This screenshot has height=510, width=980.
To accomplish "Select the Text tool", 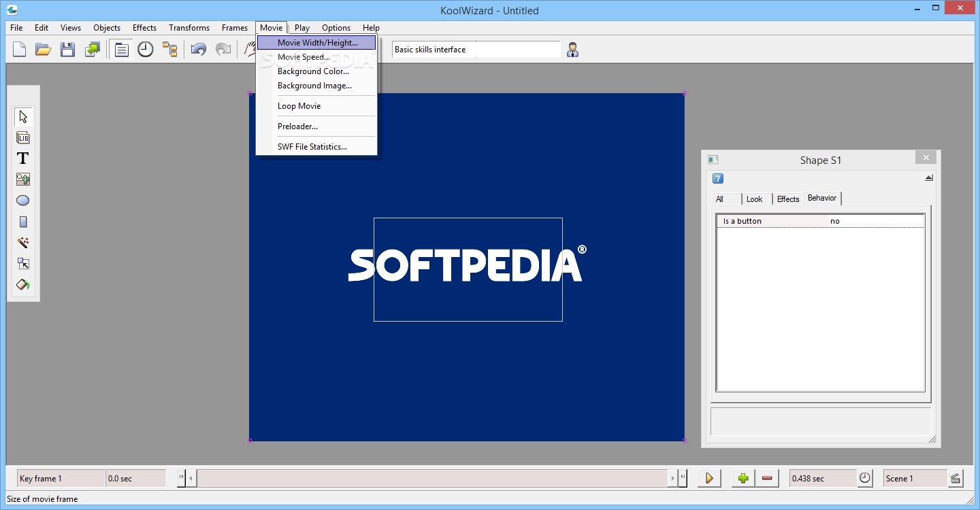I will (x=23, y=158).
